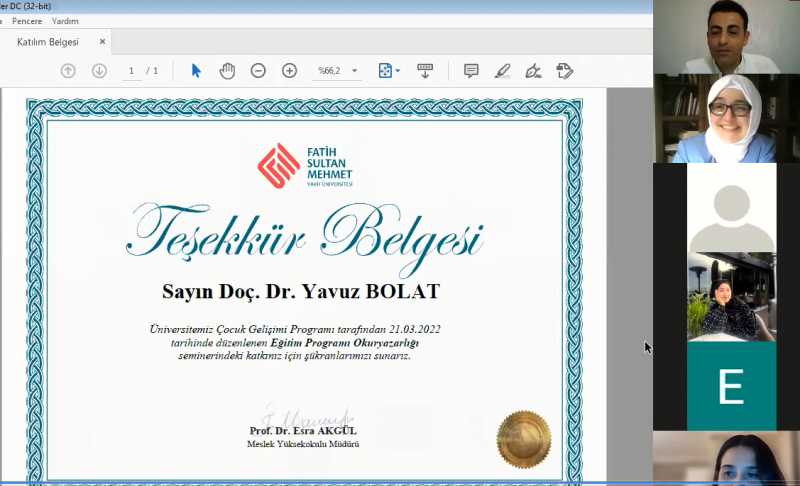Go to previous page arrow
800x486 pixels.
[x=68, y=71]
